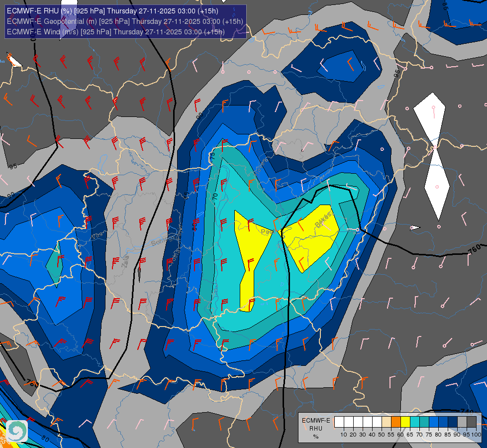Click the 'Somogy' county label on map
This screenshot has width=487, height=448.
pos(163,240)
